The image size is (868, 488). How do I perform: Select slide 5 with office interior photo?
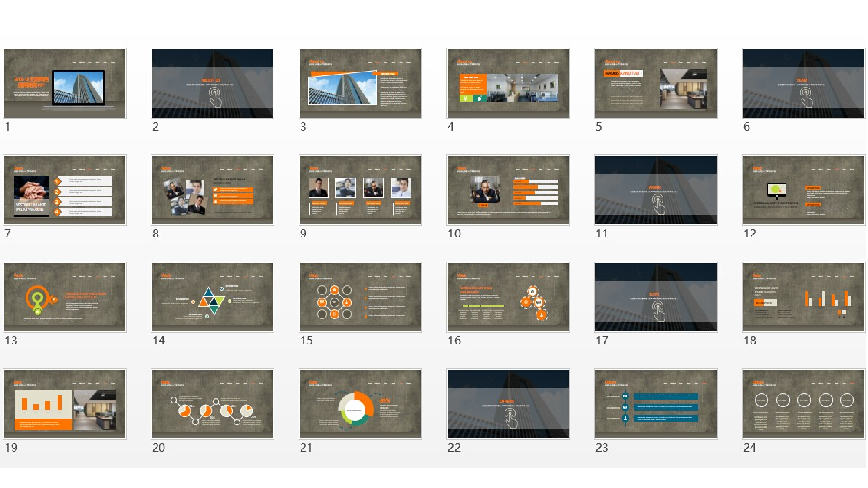(x=656, y=83)
